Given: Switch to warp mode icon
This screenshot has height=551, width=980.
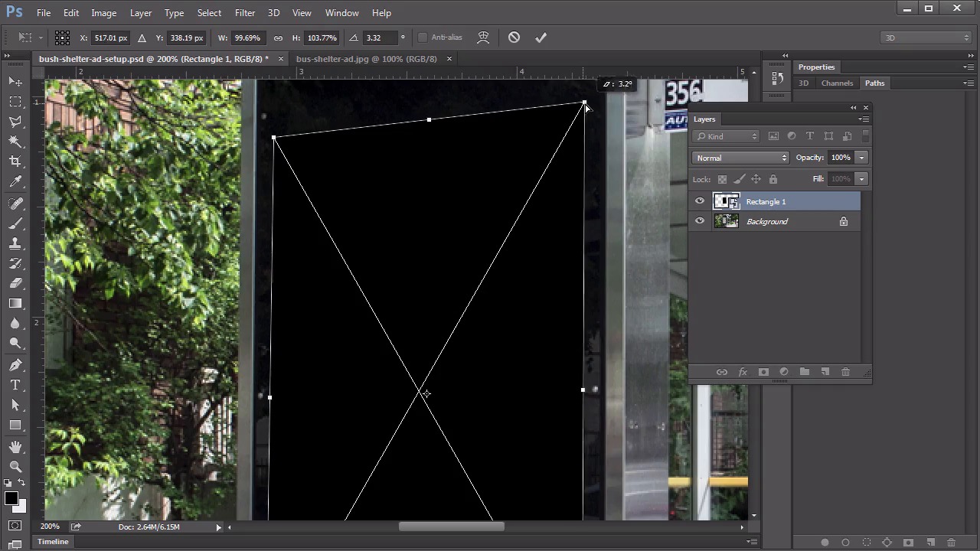Looking at the screenshot, I should pyautogui.click(x=483, y=37).
